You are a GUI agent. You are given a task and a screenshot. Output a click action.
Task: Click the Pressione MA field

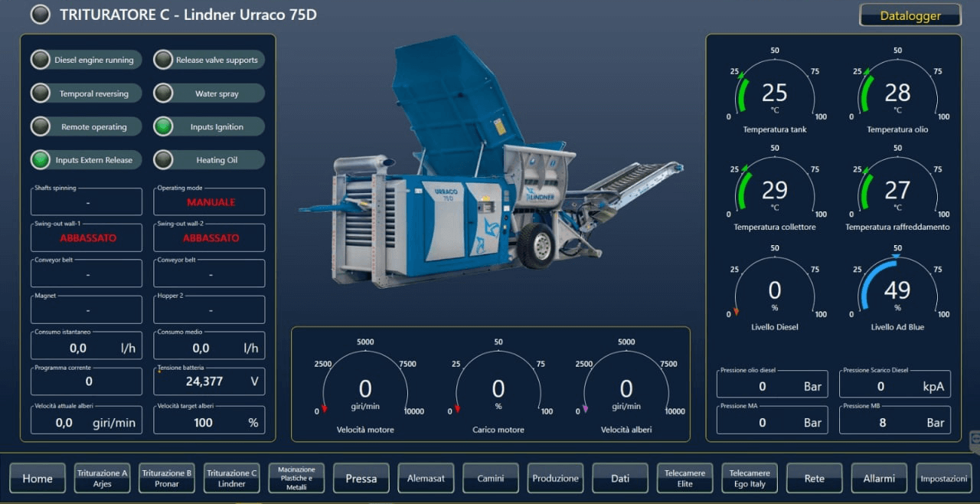tap(772, 420)
